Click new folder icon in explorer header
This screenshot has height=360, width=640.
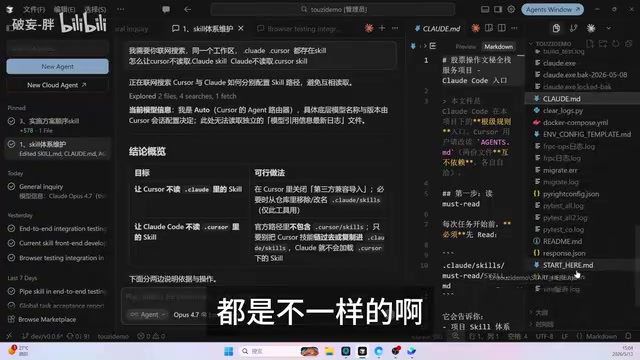point(602,43)
